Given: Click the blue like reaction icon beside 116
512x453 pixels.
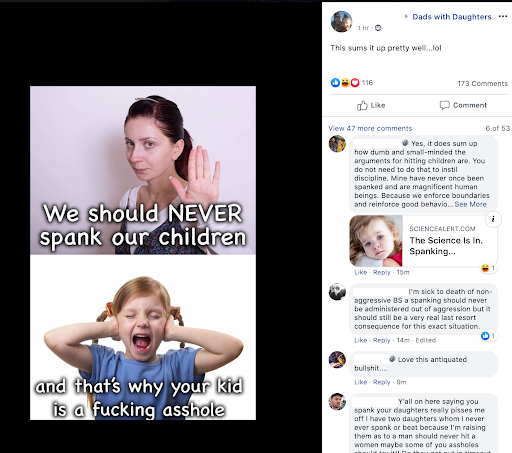Looking at the screenshot, I should (x=335, y=82).
